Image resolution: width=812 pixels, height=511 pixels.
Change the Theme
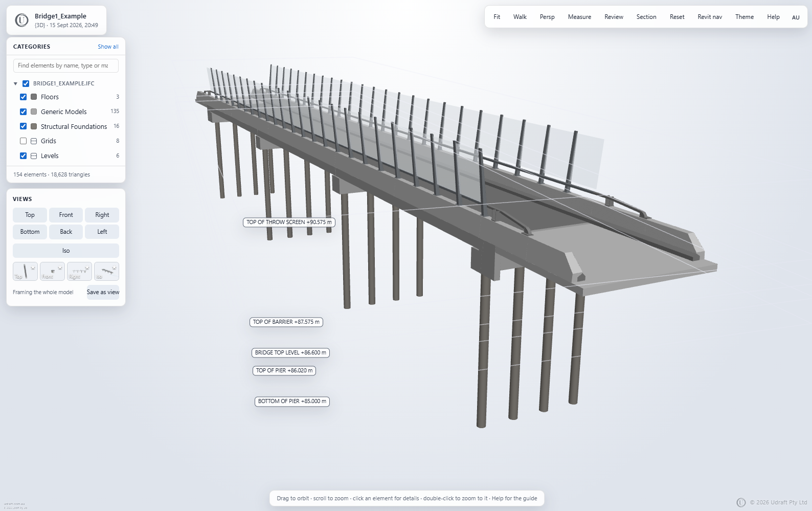[x=745, y=17]
